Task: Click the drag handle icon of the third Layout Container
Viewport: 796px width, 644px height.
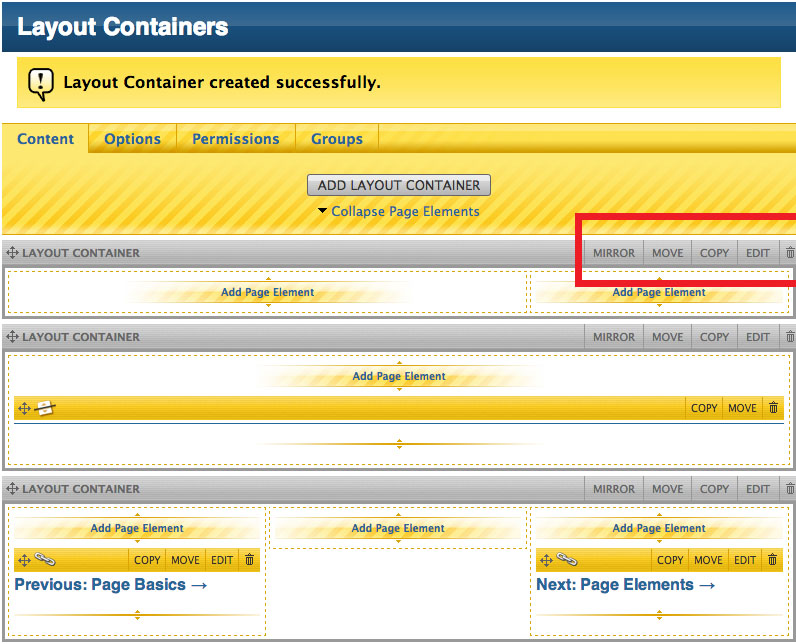Action: pos(12,489)
